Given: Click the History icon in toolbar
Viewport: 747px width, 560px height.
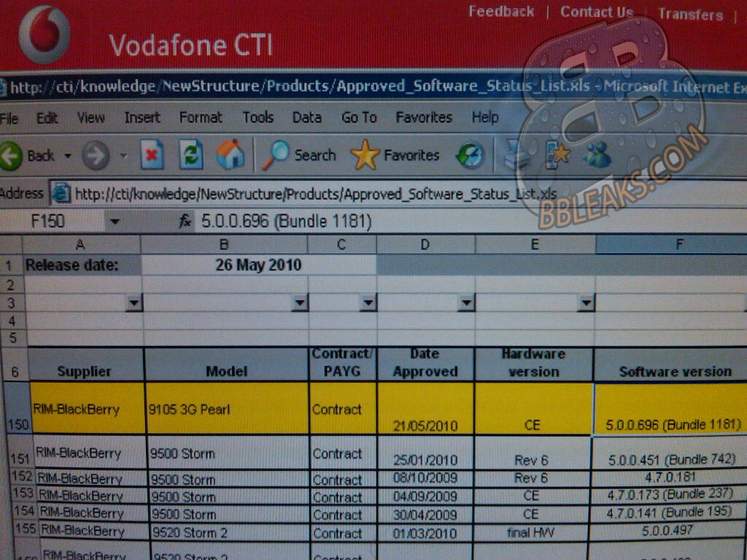Looking at the screenshot, I should click(x=471, y=156).
